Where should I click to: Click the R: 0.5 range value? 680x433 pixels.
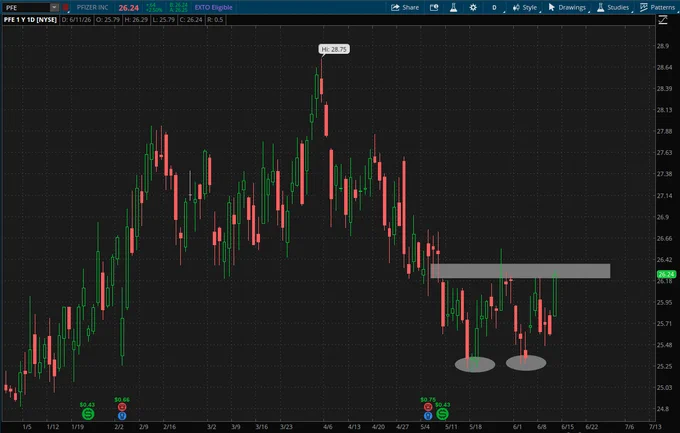tap(215, 20)
